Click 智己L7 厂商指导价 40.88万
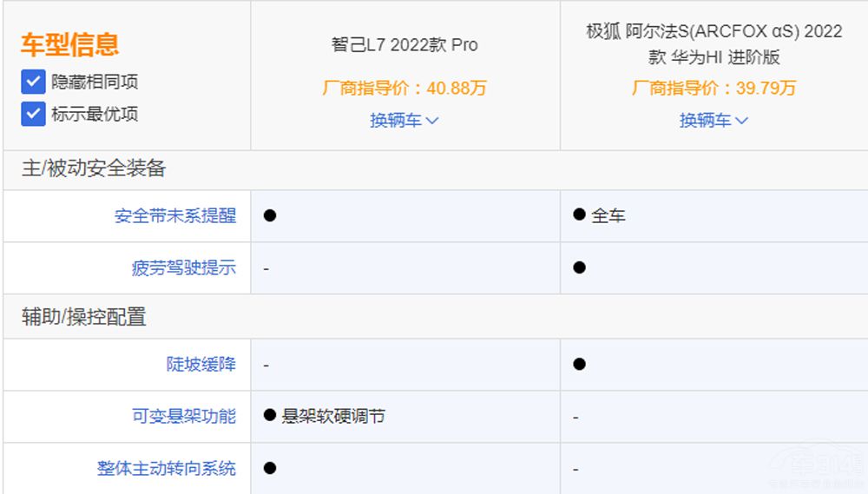Screen dimensions: 868x494 404,88
